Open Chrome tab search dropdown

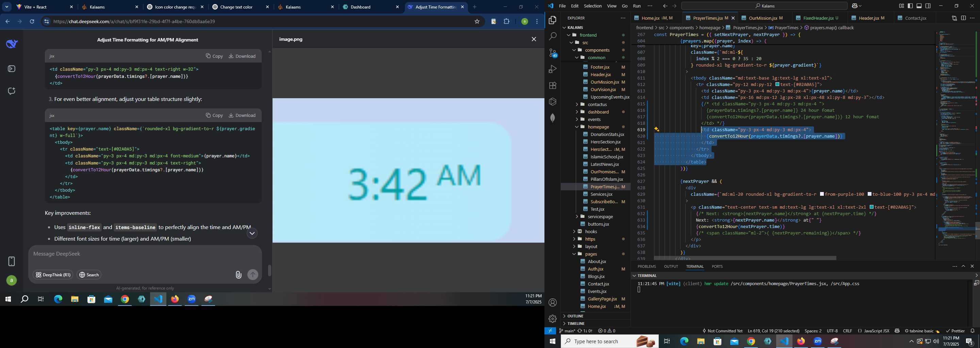(x=6, y=7)
